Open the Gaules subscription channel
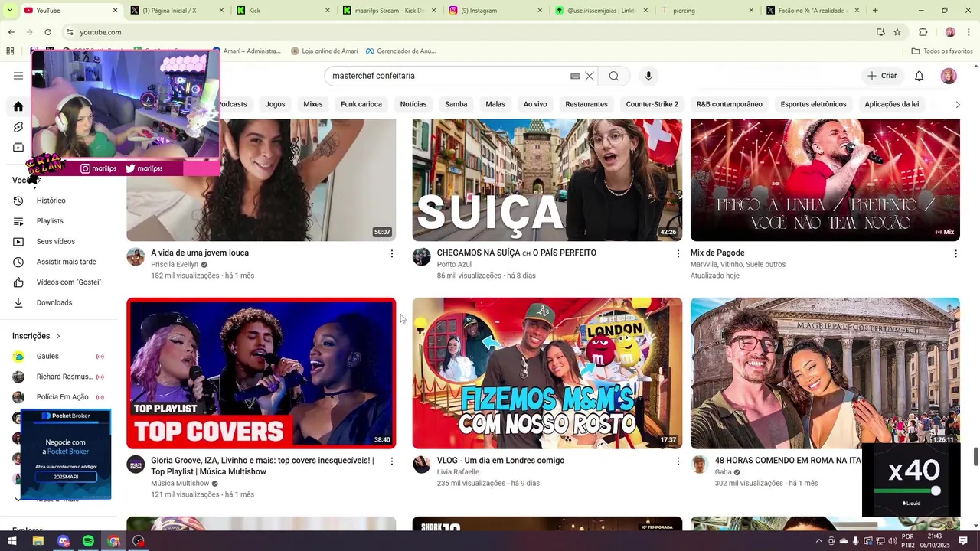The image size is (980, 551). click(47, 357)
